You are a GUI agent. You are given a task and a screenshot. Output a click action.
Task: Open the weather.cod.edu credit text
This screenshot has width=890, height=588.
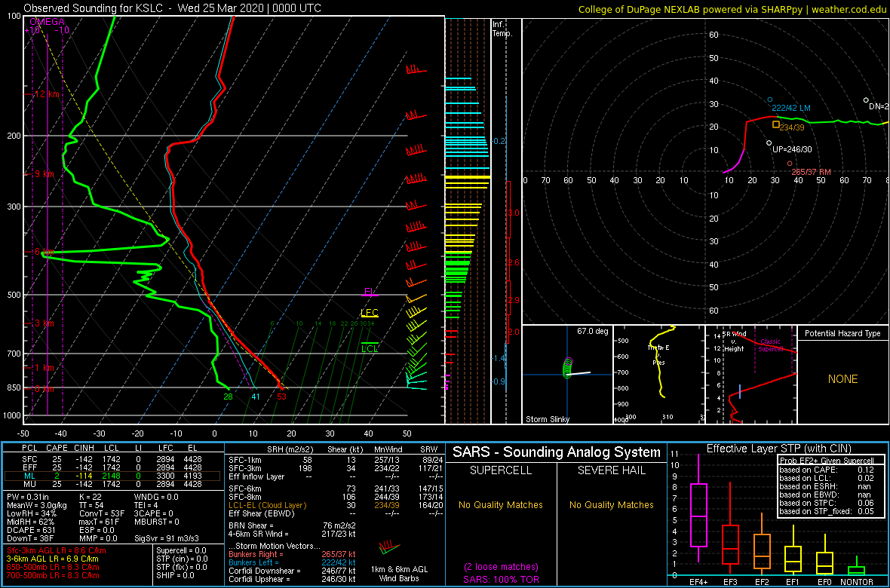pos(848,9)
